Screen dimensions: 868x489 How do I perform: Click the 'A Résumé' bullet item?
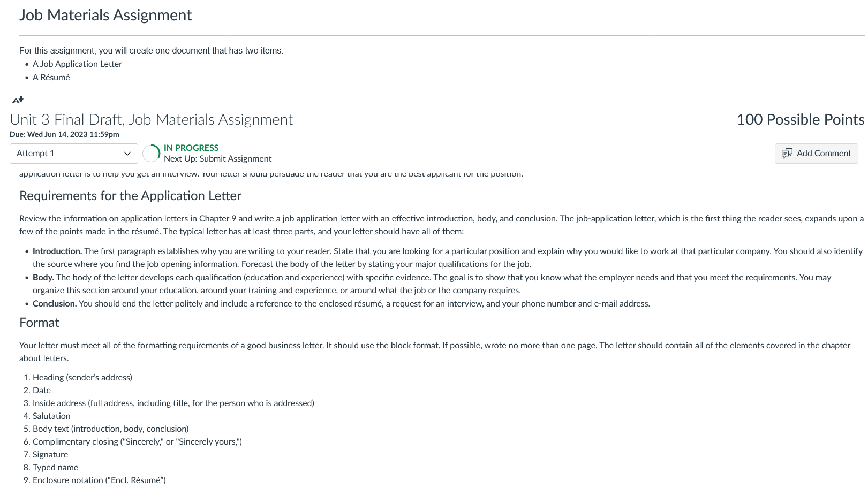pos(51,78)
